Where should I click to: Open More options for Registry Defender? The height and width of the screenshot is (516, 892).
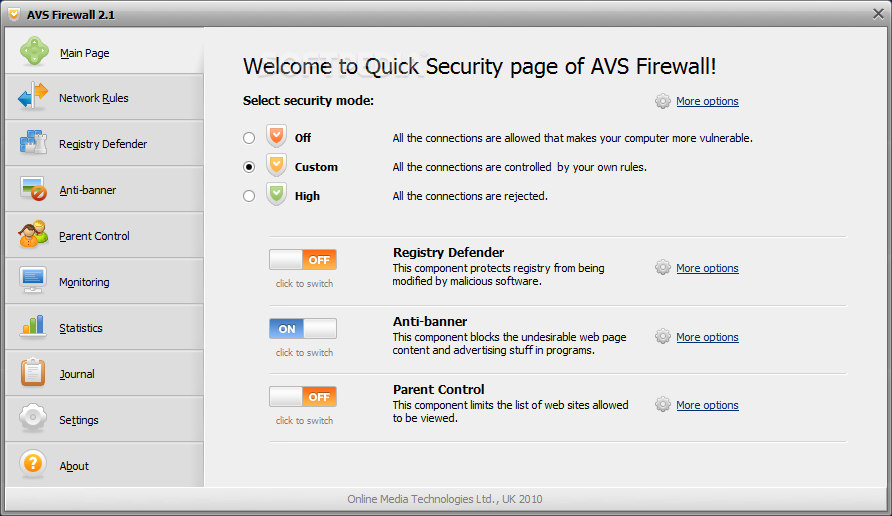point(707,268)
